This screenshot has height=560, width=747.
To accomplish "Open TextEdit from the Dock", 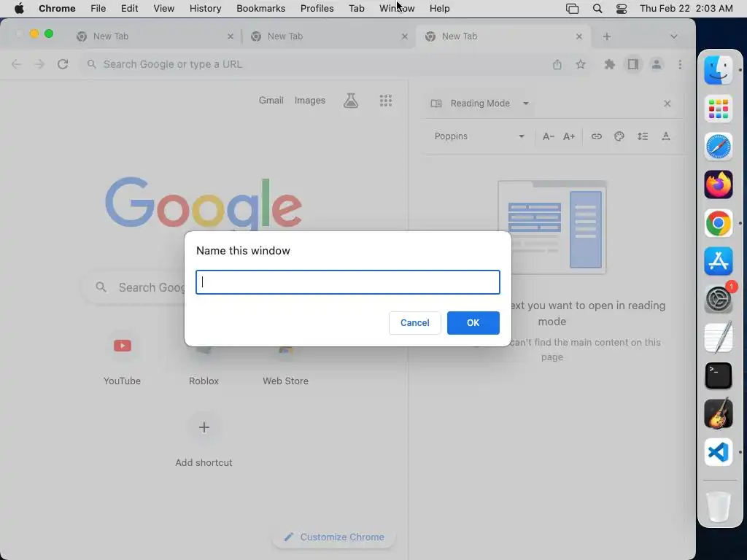I will [718, 338].
